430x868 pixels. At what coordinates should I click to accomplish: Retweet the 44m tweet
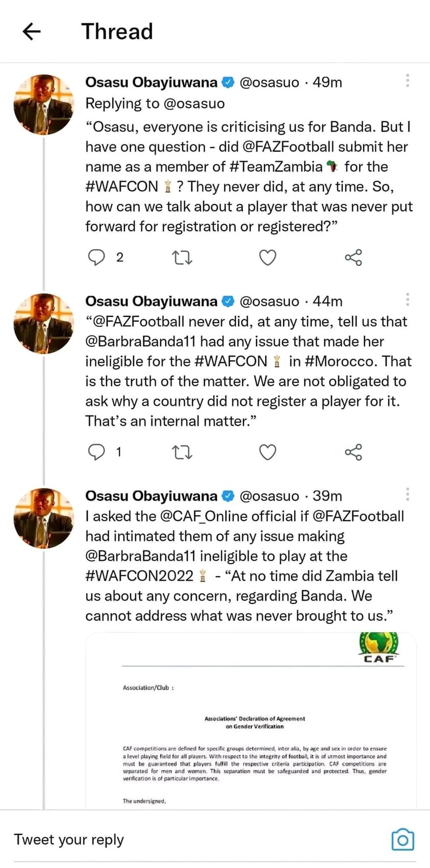182,452
